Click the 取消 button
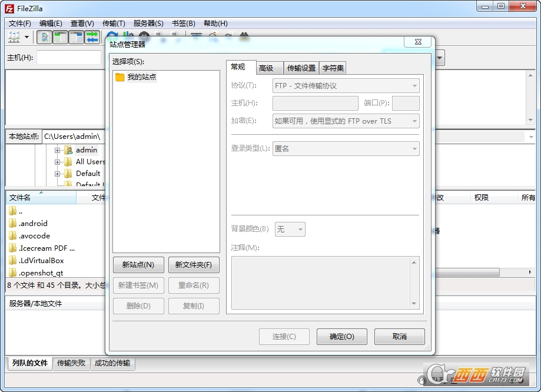The height and width of the screenshot is (392, 541). tap(400, 337)
